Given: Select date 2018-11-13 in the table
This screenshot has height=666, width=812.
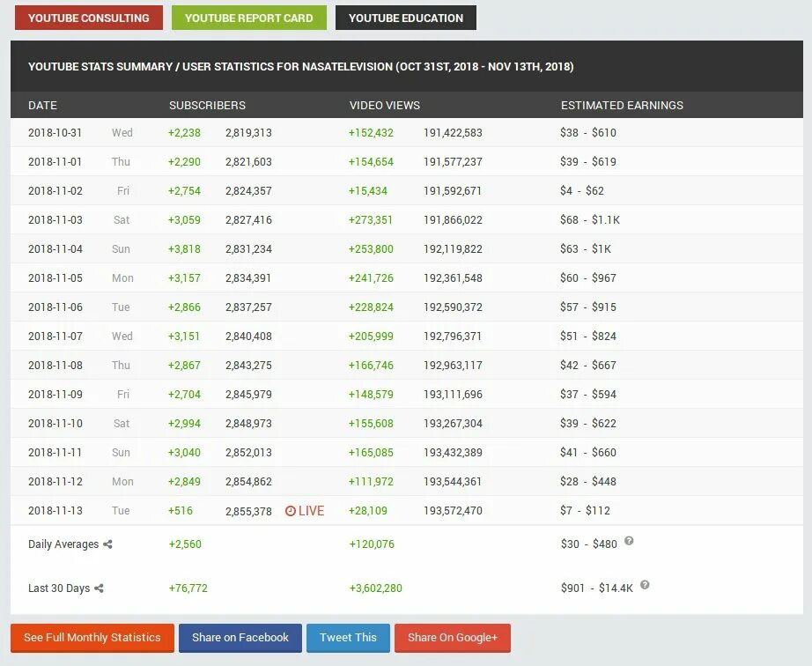Looking at the screenshot, I should coord(55,511).
